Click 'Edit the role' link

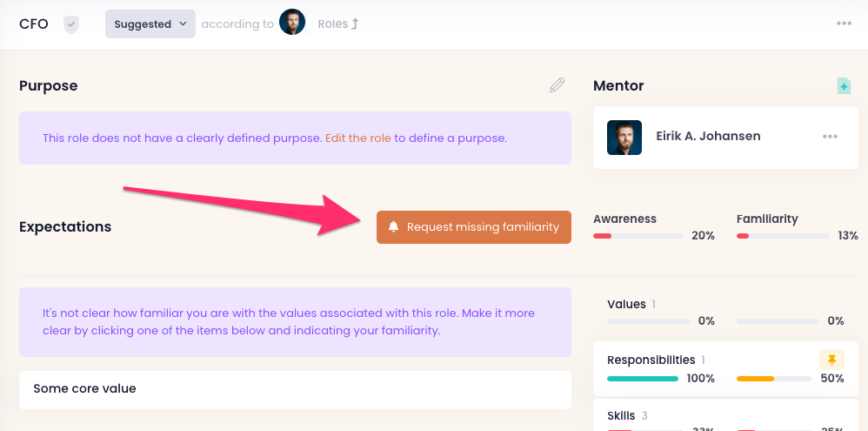[358, 138]
